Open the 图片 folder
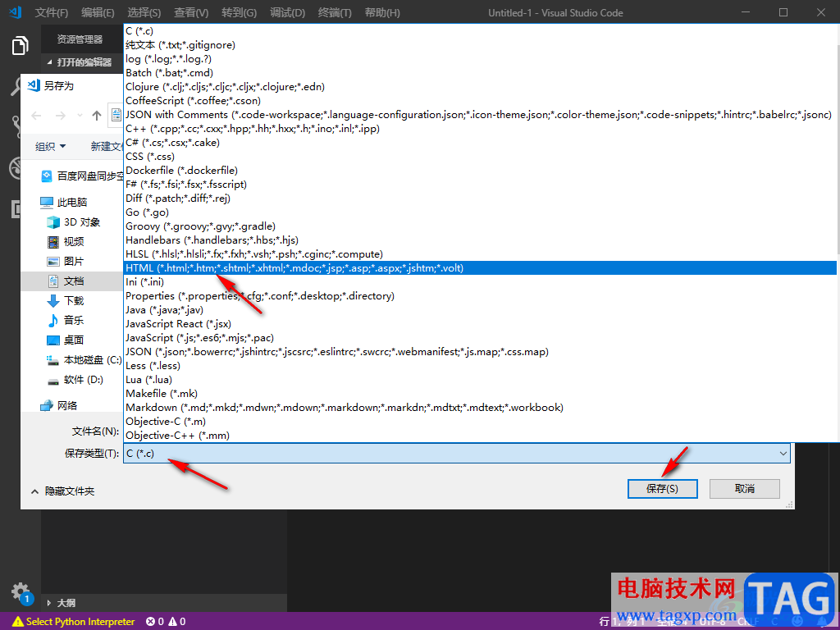 tap(66, 262)
